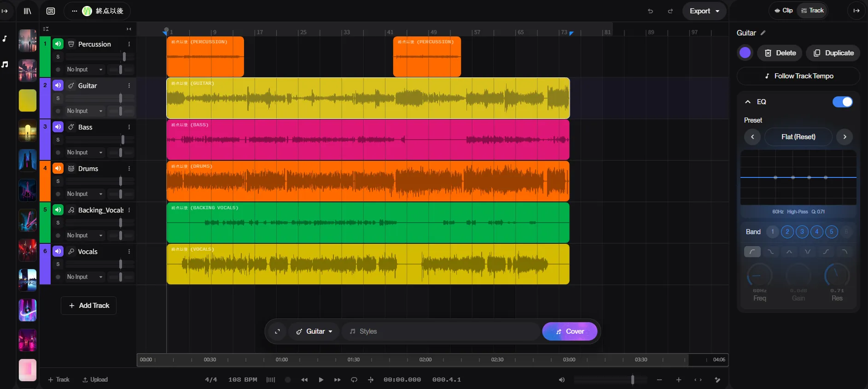Toggle the loop playback icon

pos(354,380)
